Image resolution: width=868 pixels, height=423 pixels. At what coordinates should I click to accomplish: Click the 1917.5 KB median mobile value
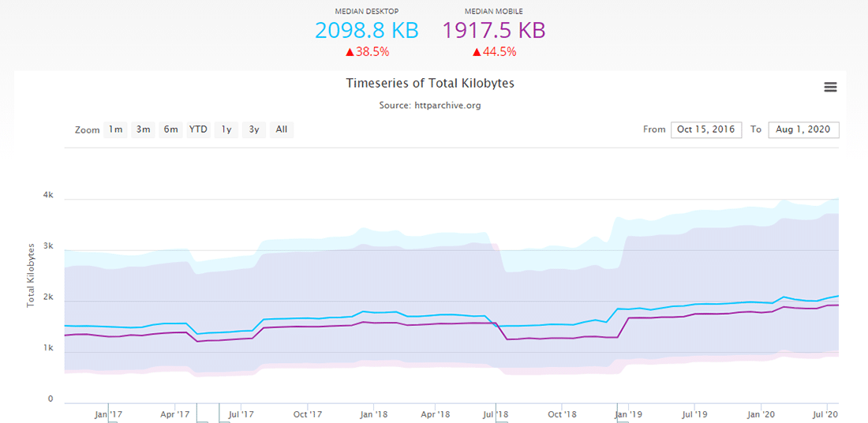click(x=494, y=30)
